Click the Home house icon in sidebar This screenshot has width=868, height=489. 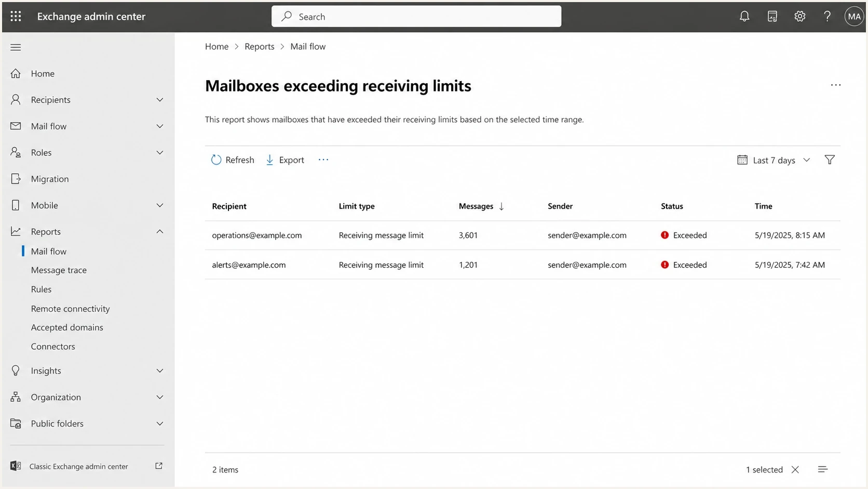click(x=16, y=73)
